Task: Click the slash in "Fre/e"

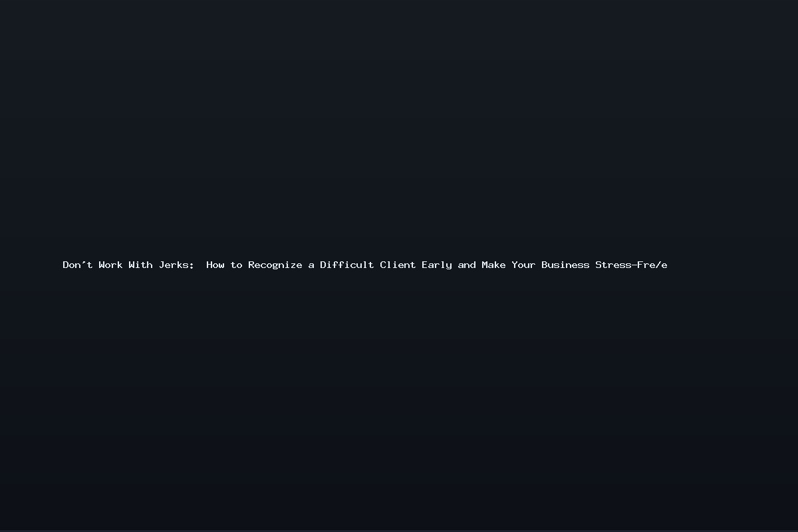Action: click(x=658, y=265)
